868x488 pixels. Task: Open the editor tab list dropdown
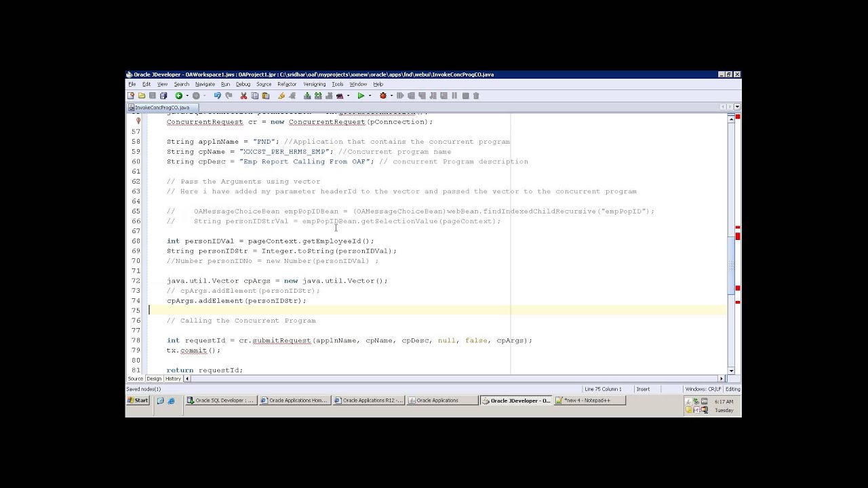737,107
